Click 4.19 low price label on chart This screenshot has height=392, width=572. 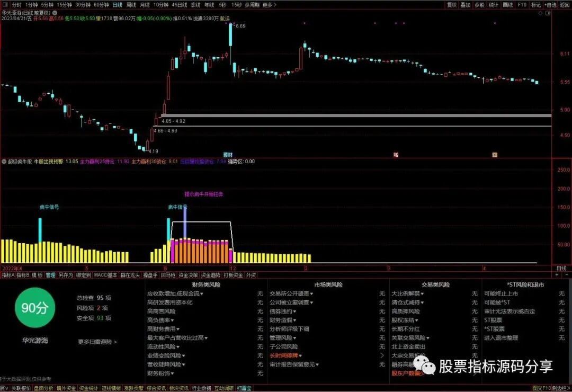(153, 151)
